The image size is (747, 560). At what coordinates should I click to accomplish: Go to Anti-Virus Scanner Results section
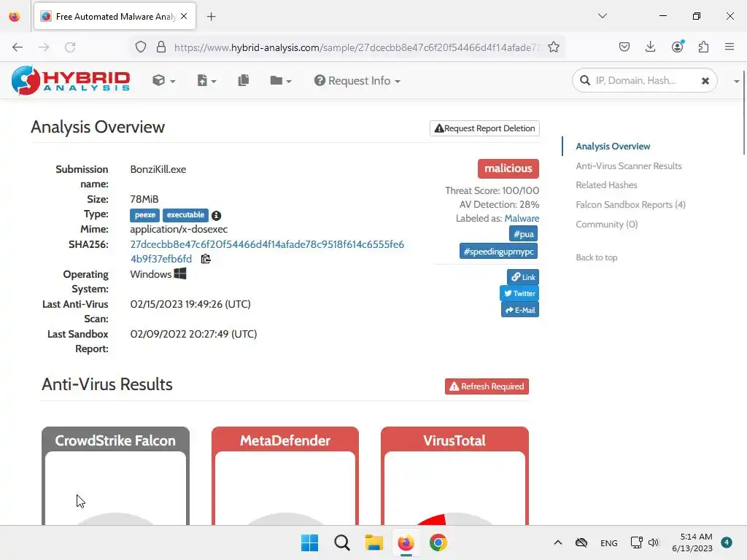tap(628, 166)
